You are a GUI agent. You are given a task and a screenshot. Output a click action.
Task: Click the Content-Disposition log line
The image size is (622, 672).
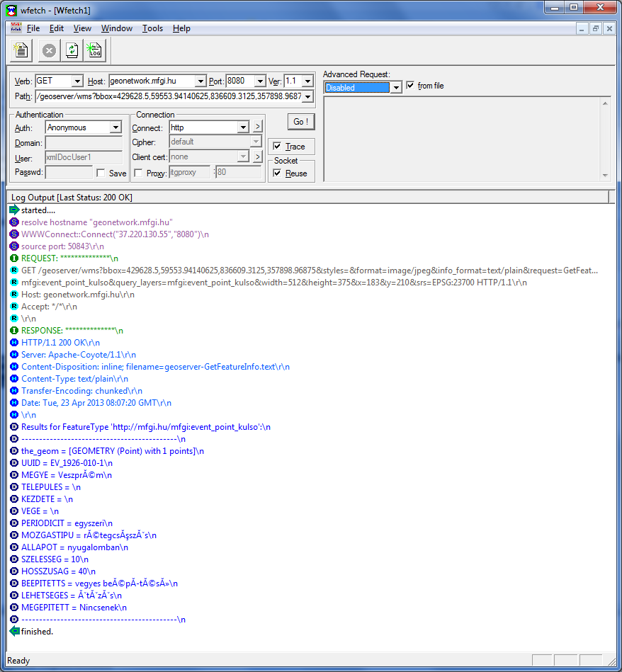tap(155, 367)
